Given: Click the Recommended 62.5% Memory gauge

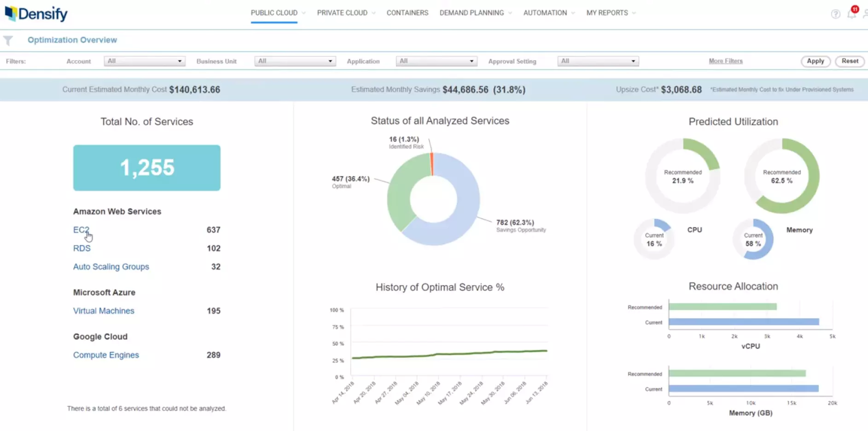Looking at the screenshot, I should 782,176.
